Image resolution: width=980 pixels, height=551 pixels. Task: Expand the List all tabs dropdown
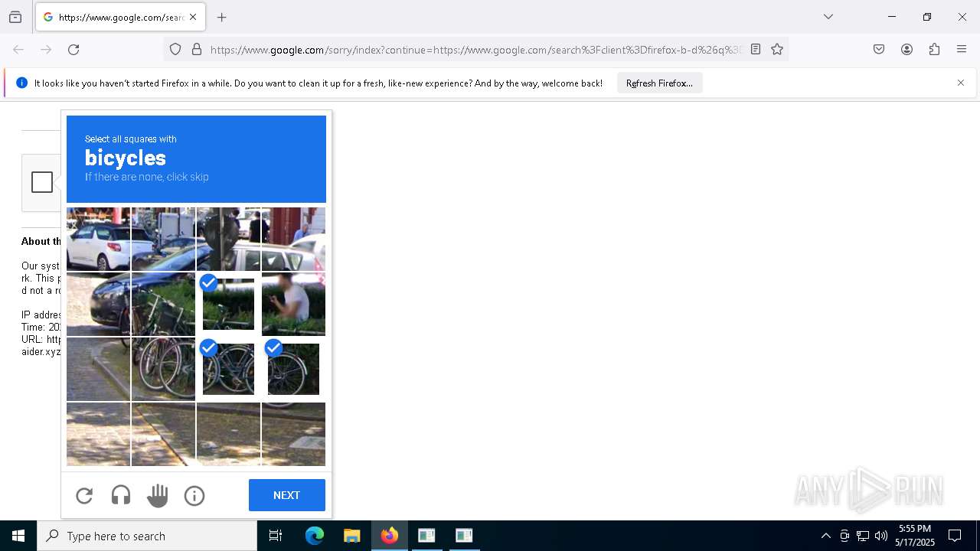828,17
